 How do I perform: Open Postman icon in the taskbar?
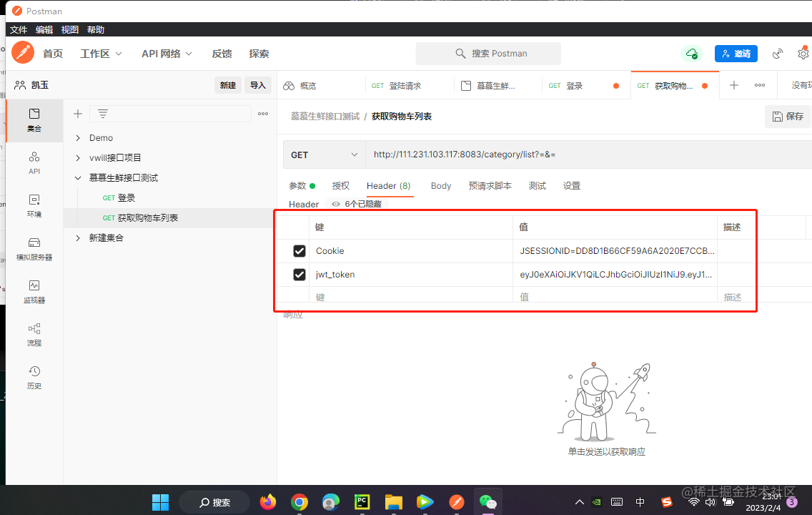456,502
